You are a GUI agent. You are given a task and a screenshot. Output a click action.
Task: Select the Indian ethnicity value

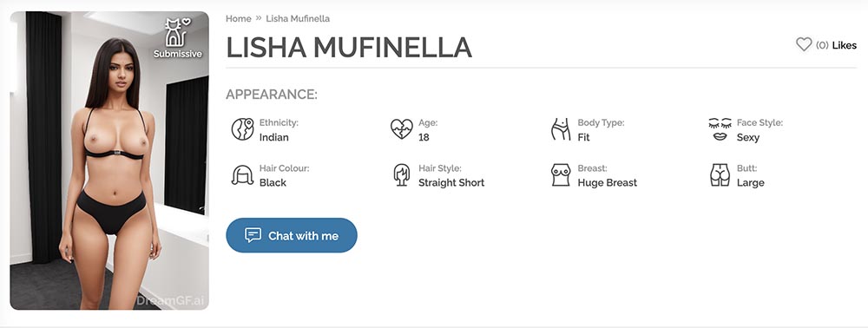274,137
